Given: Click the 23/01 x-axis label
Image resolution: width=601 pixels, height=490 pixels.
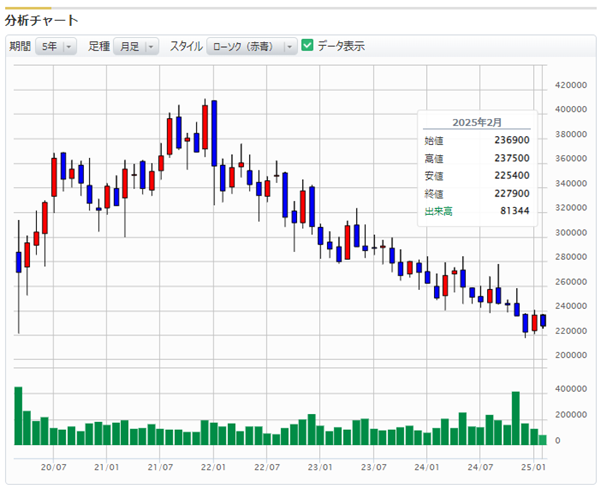Looking at the screenshot, I should click(x=320, y=467).
